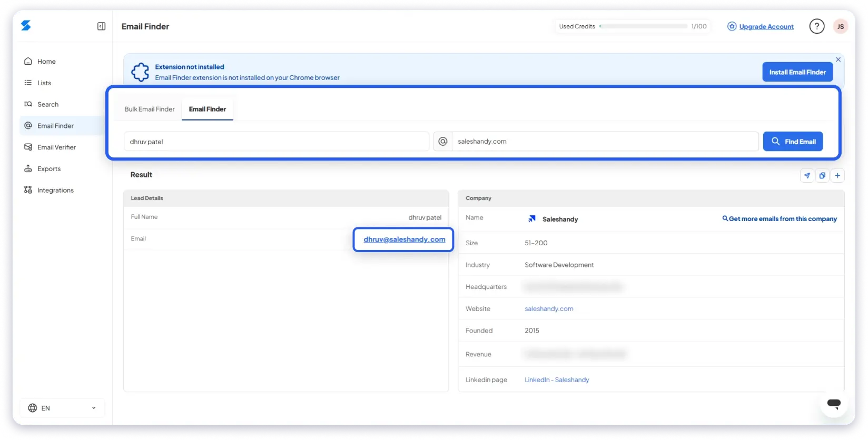Click the Find Email button
The height and width of the screenshot is (440, 868).
pos(793,142)
